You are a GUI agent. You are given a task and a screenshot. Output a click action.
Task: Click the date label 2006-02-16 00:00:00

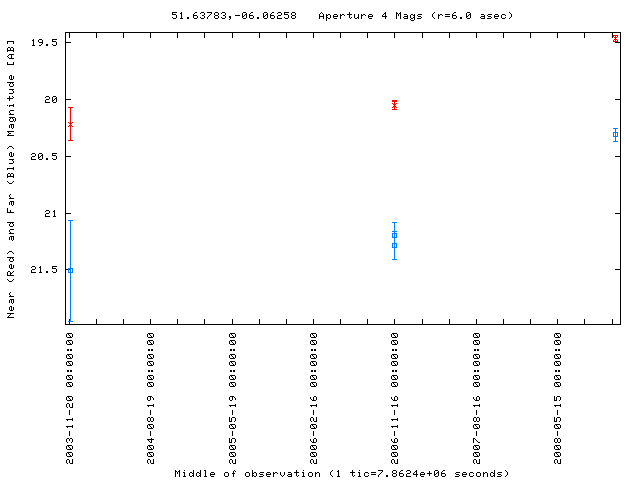coord(313,398)
